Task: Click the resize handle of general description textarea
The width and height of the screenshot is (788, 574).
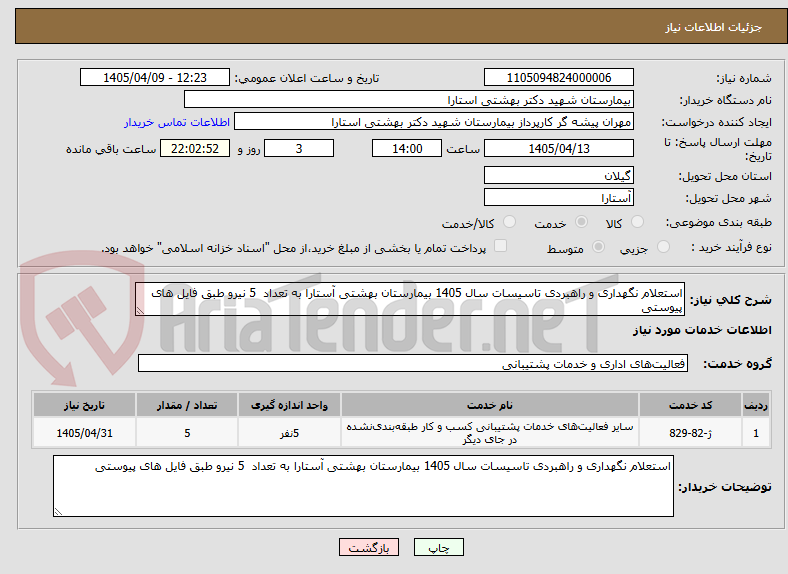Action: [140, 311]
